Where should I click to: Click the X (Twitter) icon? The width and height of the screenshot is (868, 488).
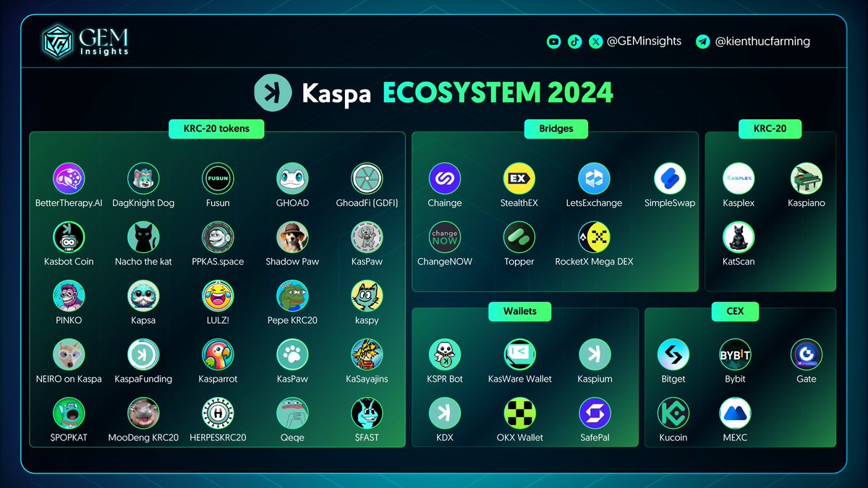(595, 42)
